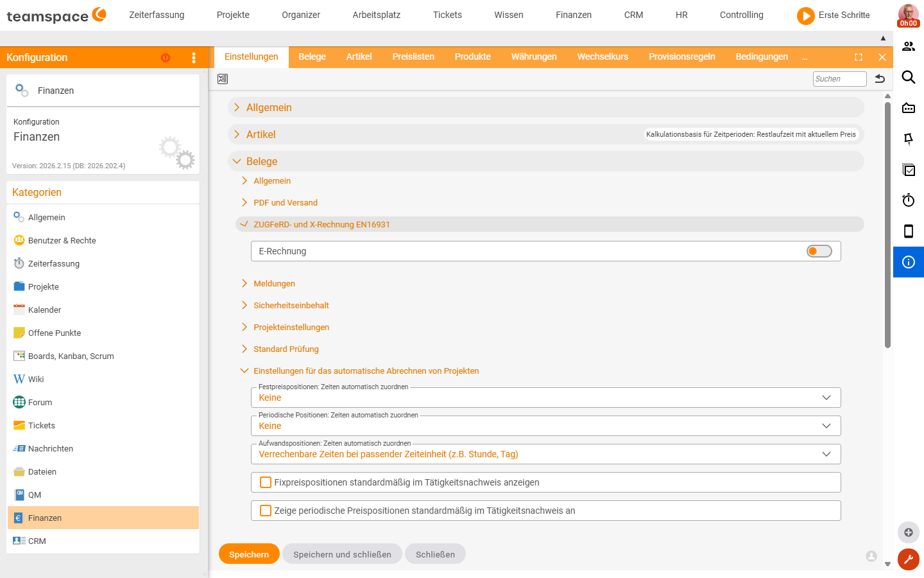Expand the Sicherheitseinbehalt section
The width and height of the screenshot is (924, 578).
pyautogui.click(x=291, y=305)
